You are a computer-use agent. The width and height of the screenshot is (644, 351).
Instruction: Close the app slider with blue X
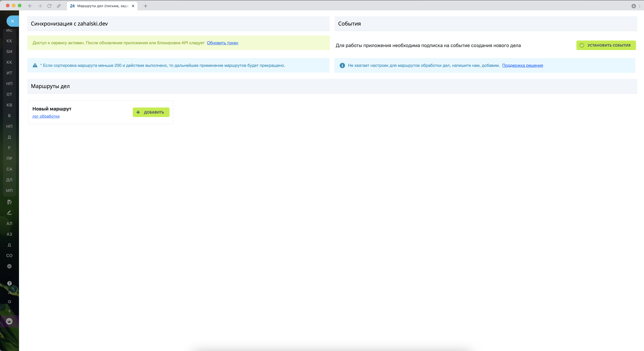tap(12, 21)
